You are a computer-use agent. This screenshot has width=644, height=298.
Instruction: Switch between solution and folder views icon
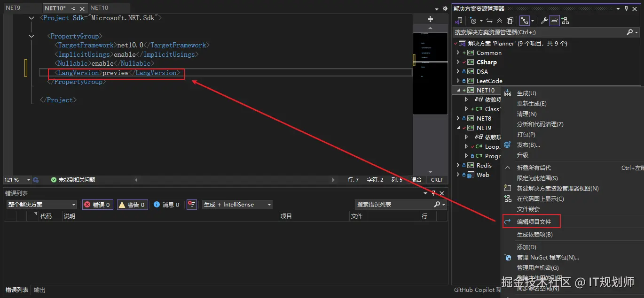pyautogui.click(x=459, y=21)
